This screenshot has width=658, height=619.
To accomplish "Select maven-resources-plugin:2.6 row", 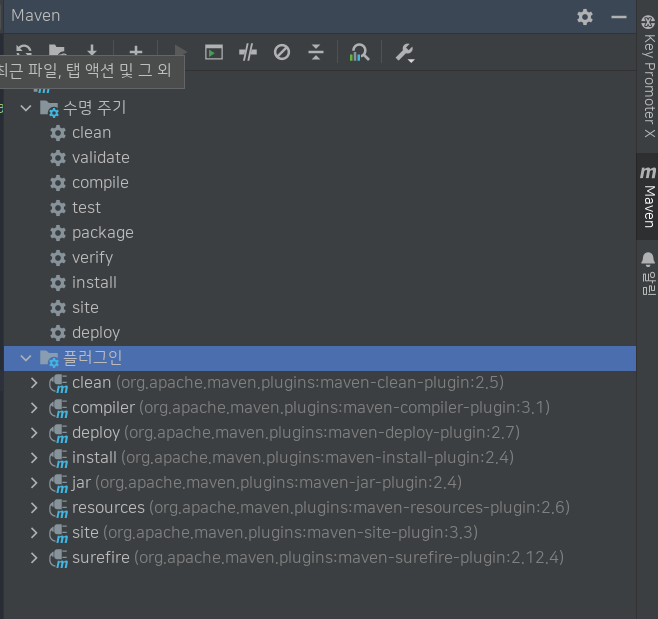I will coord(321,508).
